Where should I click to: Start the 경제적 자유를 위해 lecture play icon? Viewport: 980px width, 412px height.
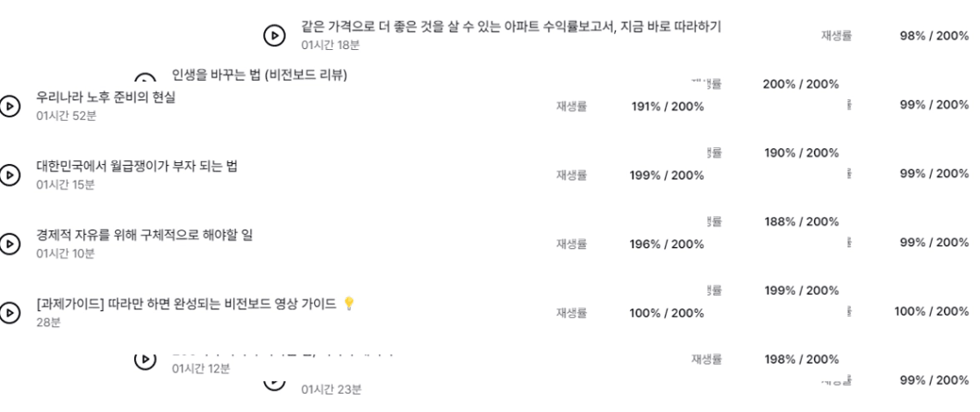[10, 244]
